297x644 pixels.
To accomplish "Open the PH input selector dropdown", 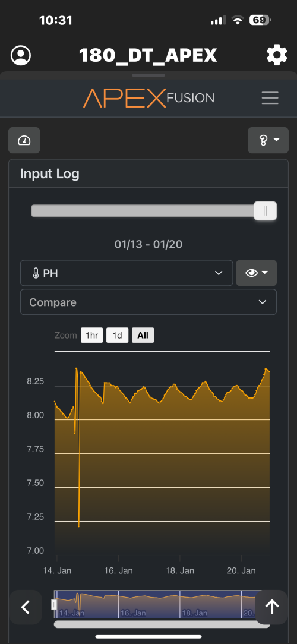I will point(127,273).
